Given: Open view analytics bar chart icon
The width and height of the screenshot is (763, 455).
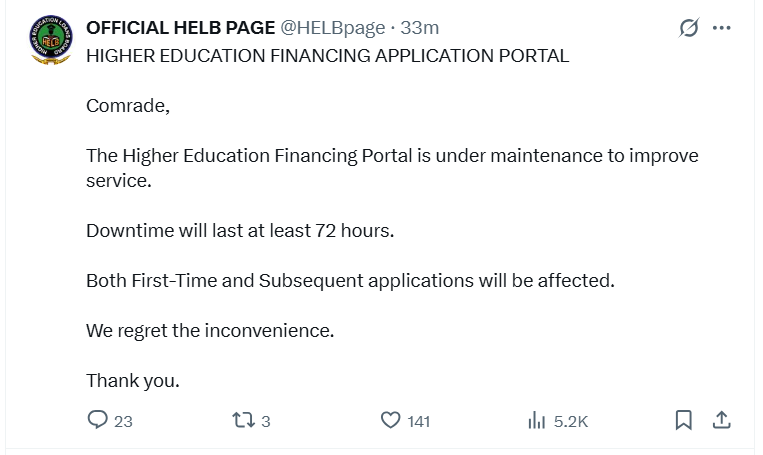Looking at the screenshot, I should [537, 420].
